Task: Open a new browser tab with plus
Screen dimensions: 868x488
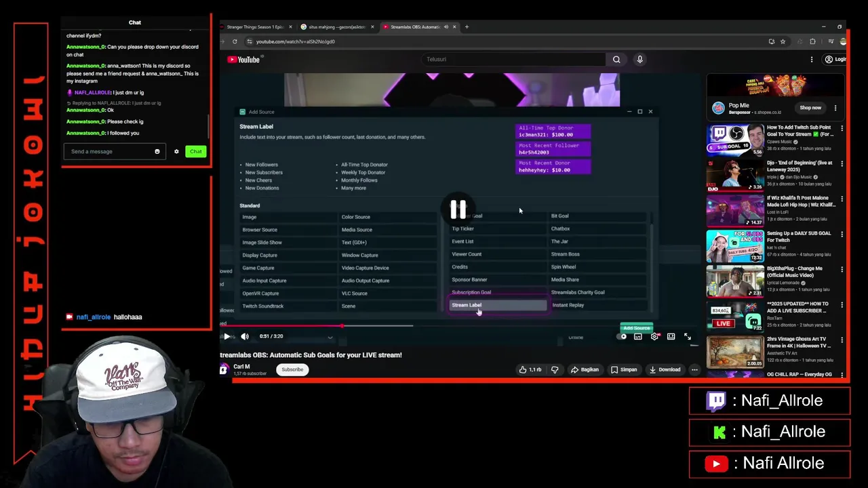Action: [x=467, y=27]
